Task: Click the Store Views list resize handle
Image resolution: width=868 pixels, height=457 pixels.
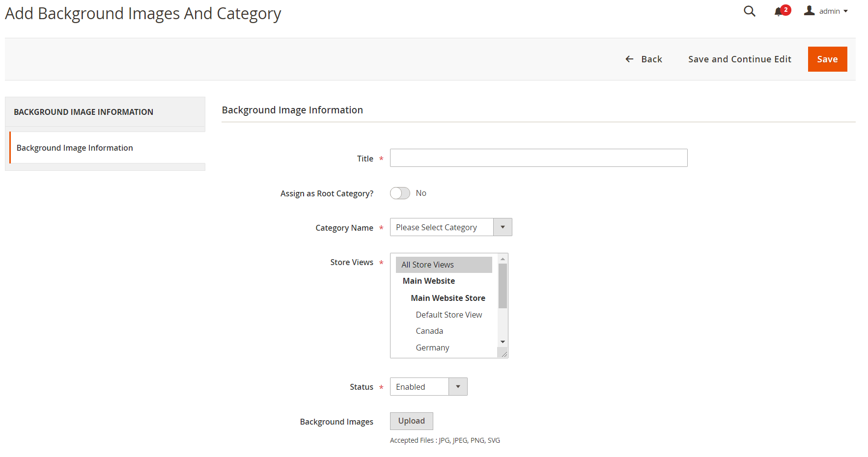Action: pyautogui.click(x=504, y=354)
